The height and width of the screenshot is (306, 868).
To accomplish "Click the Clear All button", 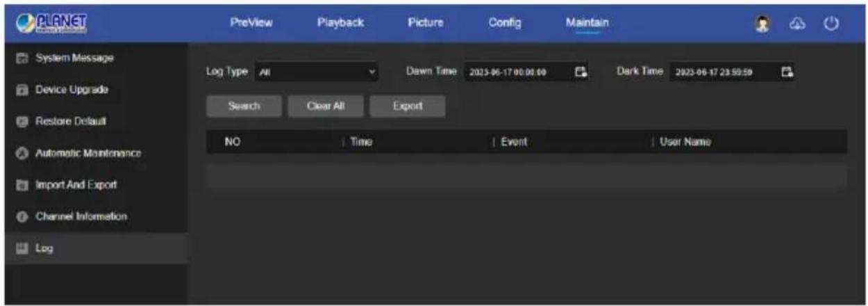I will coord(326,106).
